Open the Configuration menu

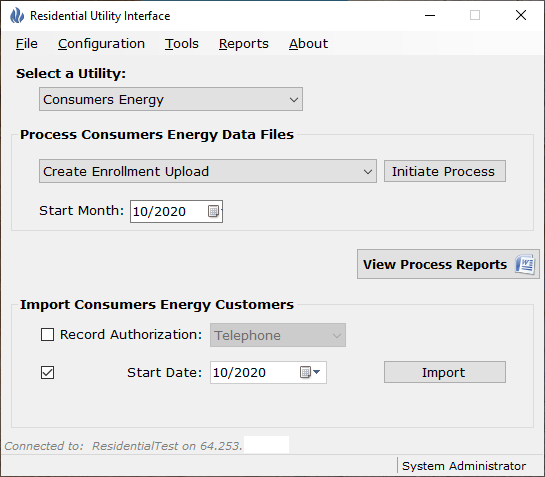coord(101,44)
